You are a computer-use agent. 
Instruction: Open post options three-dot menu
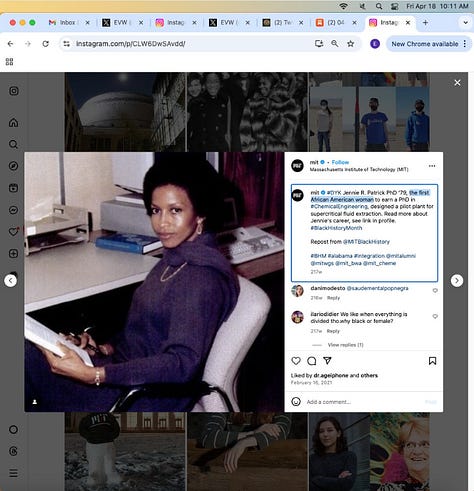click(x=432, y=166)
